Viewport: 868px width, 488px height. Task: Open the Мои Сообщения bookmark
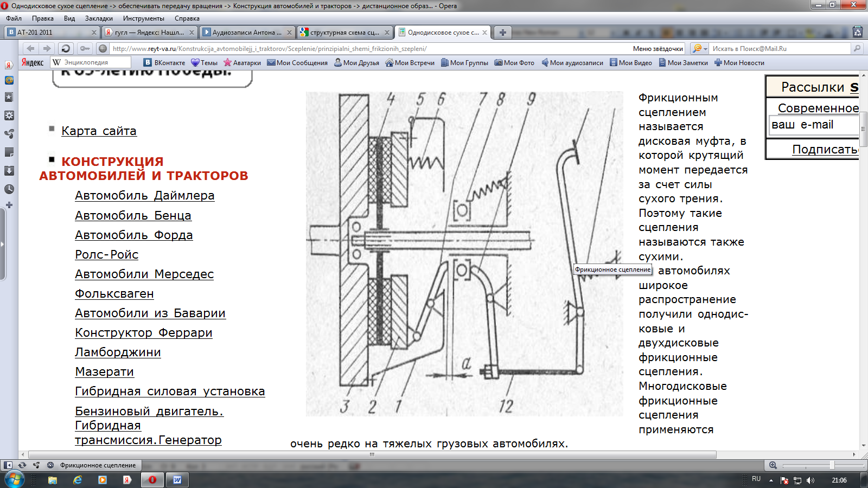click(x=297, y=62)
